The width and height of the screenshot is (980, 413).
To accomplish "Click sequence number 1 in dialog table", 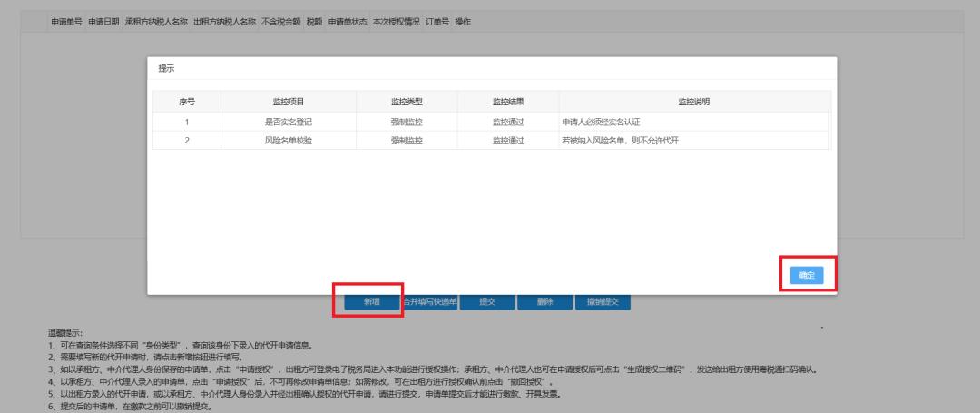I will tap(187, 122).
